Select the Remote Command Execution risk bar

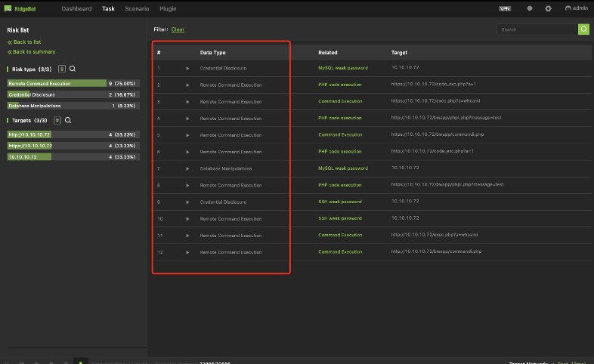(x=73, y=83)
